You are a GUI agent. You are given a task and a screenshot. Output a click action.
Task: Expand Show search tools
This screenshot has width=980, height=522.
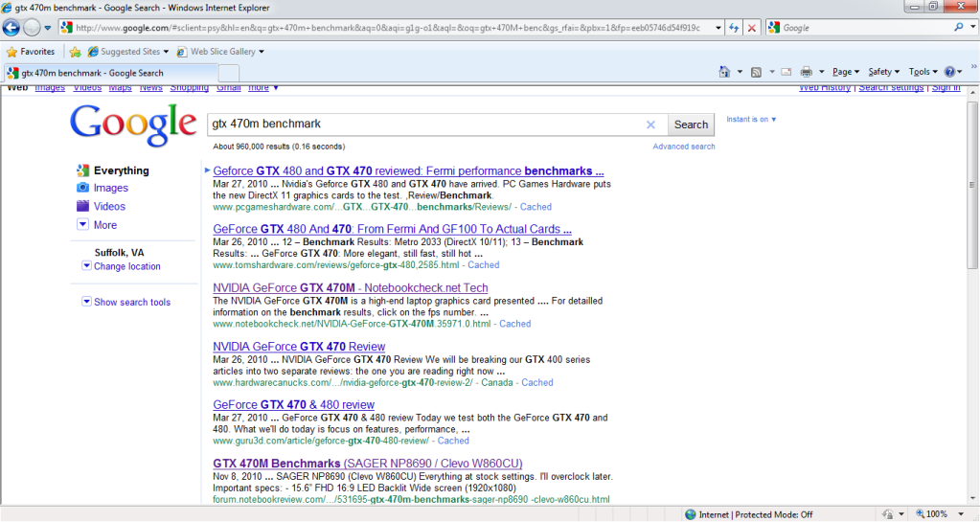pos(132,302)
